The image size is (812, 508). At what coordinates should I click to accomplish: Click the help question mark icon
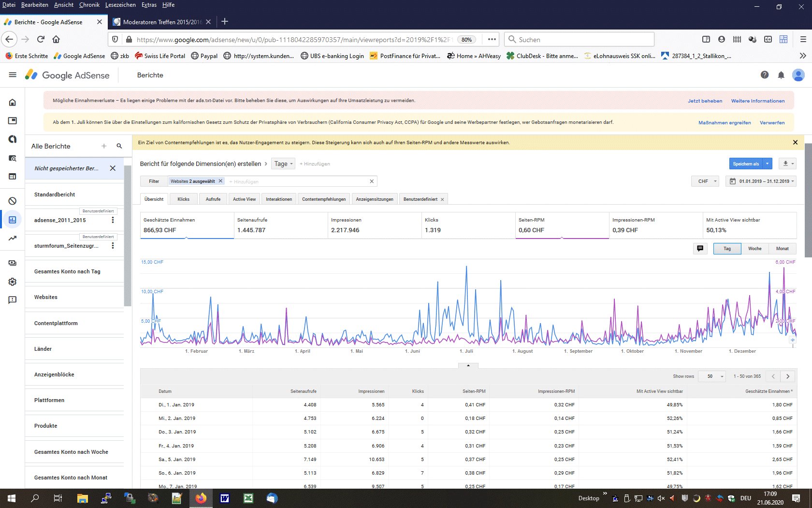(765, 75)
